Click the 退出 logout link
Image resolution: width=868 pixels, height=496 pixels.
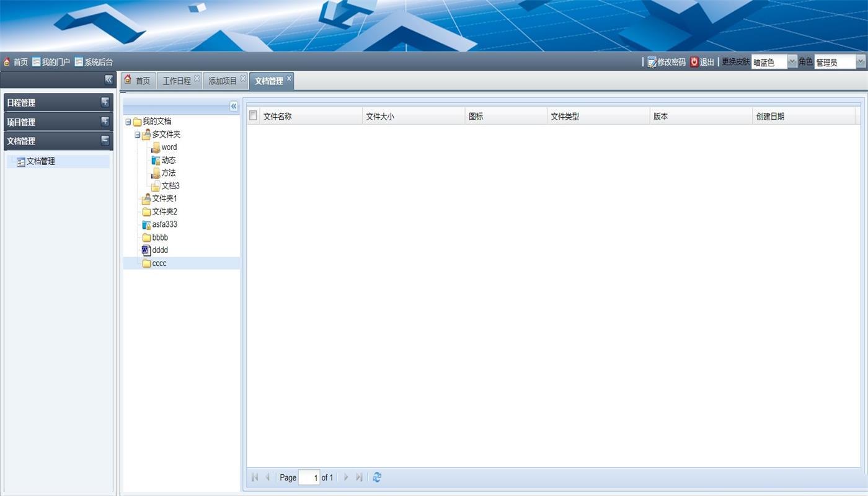(x=707, y=62)
